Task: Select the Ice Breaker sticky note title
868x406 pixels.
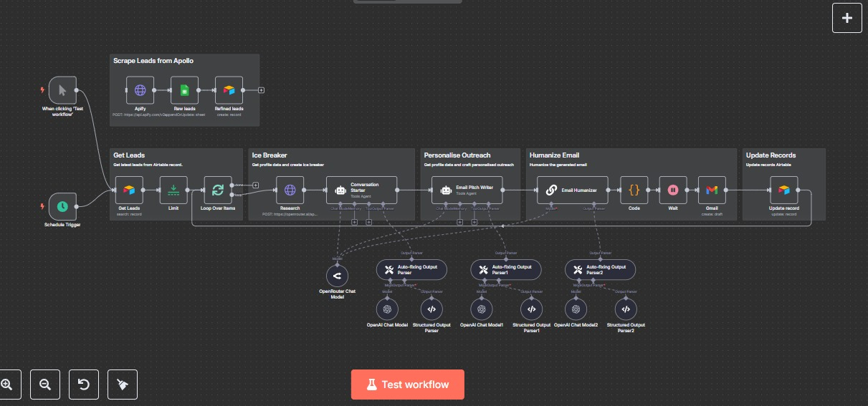Action: pos(269,155)
